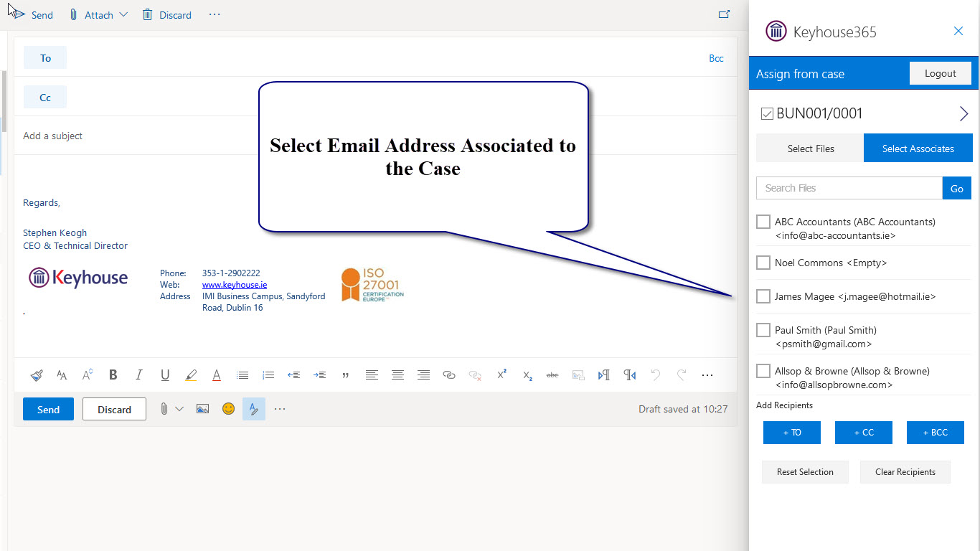Insert a hyperlink using the link icon
This screenshot has width=980, height=551.
(x=449, y=375)
